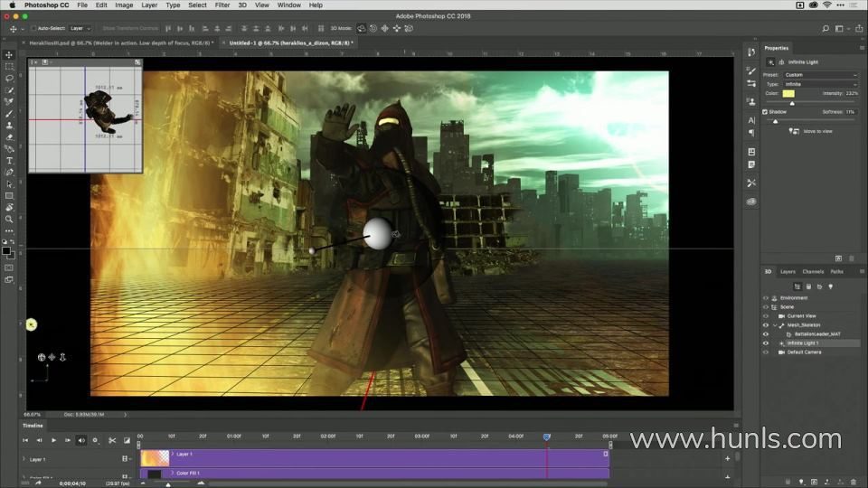
Task: Hide the Infinite Light 1 item
Action: [766, 343]
